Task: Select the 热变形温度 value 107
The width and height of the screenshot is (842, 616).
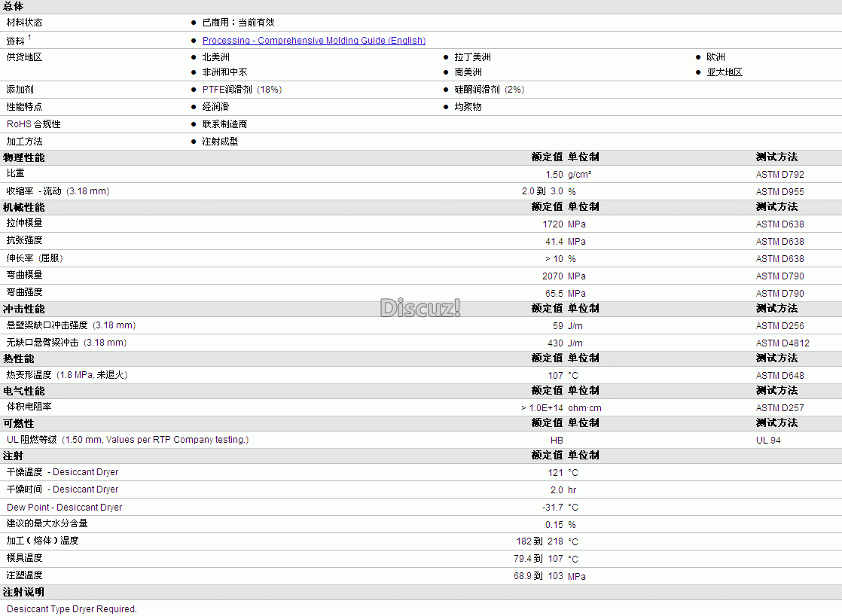Action: 555,376
